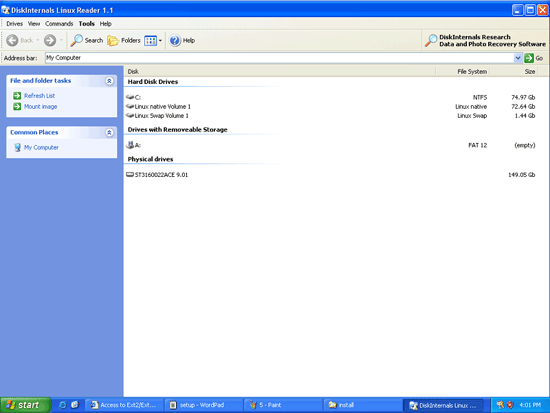Viewport: 550px width, 413px height.
Task: Click the green Go arrow button
Action: coord(529,58)
